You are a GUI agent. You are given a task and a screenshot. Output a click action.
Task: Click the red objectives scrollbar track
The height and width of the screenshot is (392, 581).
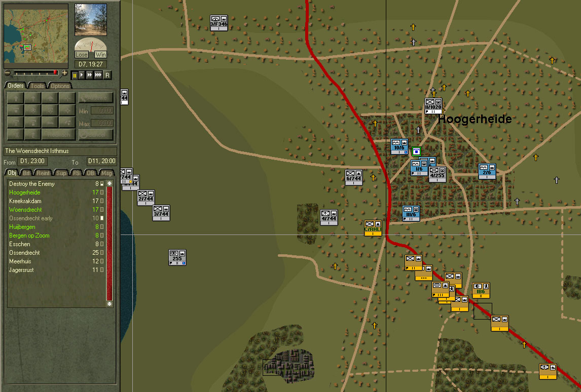pyautogui.click(x=110, y=244)
